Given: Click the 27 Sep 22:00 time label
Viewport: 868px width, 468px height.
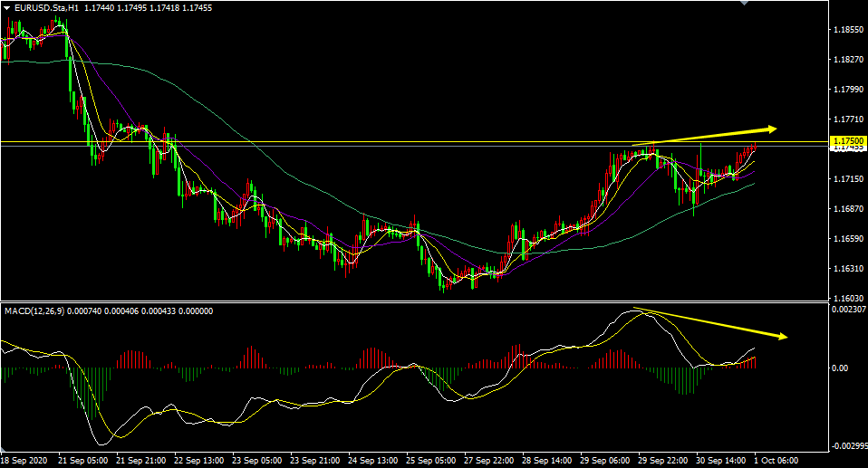Looking at the screenshot, I should tap(488, 460).
